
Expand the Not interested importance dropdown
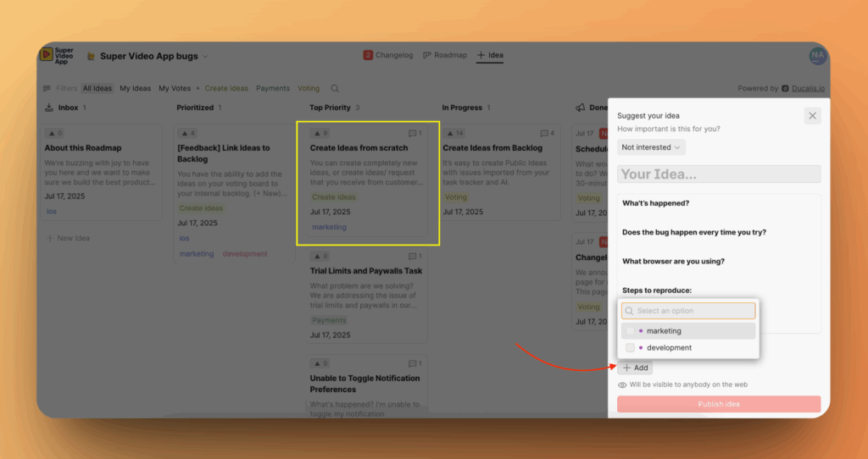coord(651,147)
